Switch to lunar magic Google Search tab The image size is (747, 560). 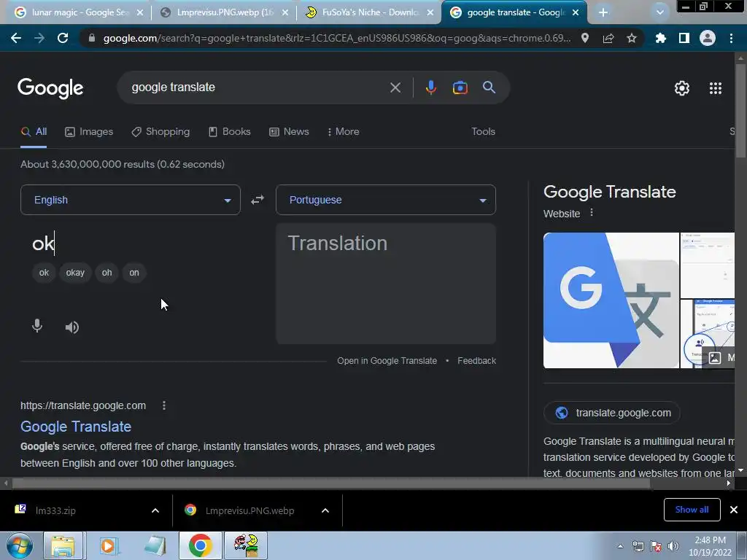tap(80, 12)
